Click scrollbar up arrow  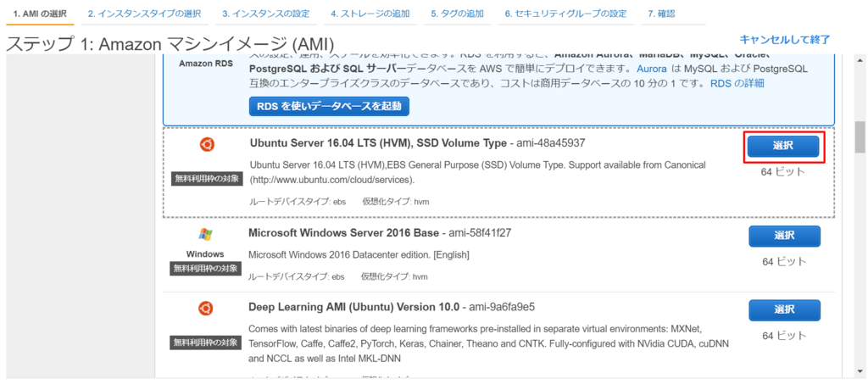click(860, 60)
